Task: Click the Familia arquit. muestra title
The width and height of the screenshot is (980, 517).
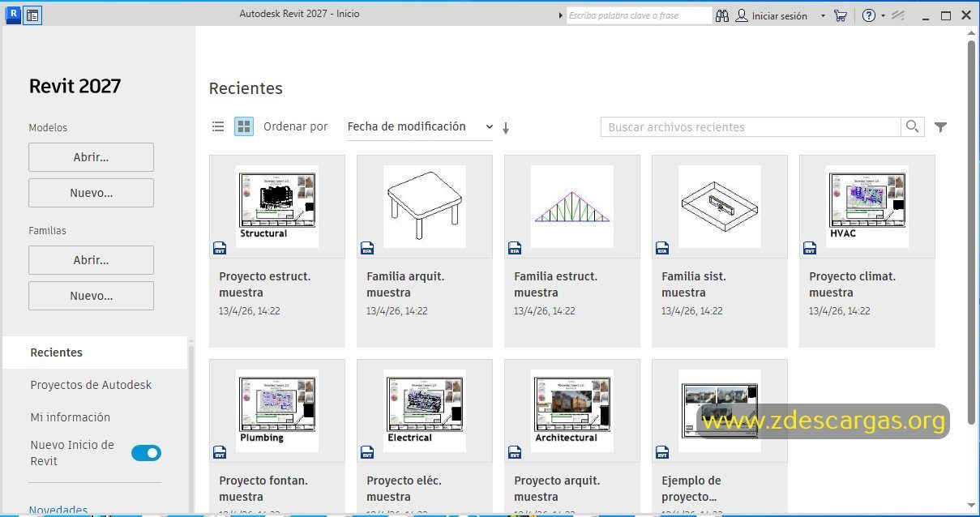Action: [405, 284]
